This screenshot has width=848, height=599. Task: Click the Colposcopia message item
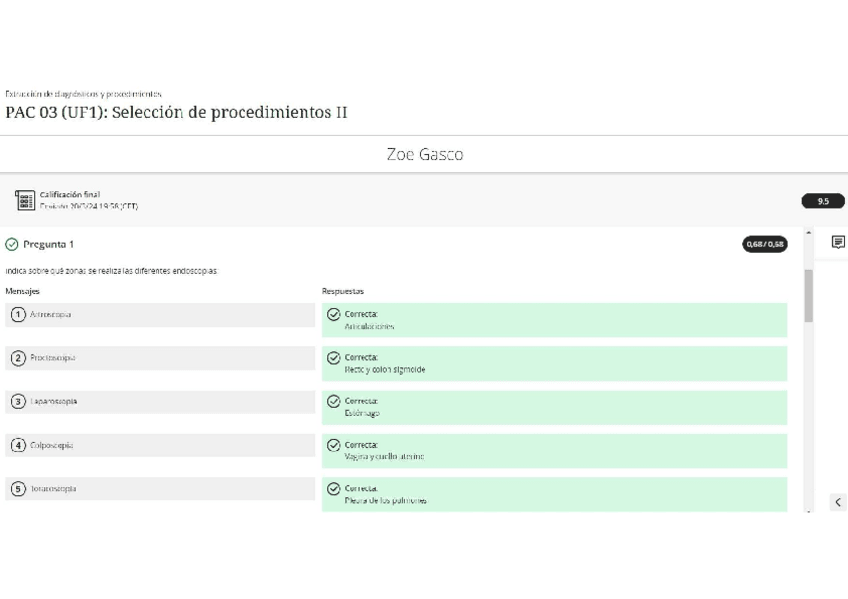160,446
